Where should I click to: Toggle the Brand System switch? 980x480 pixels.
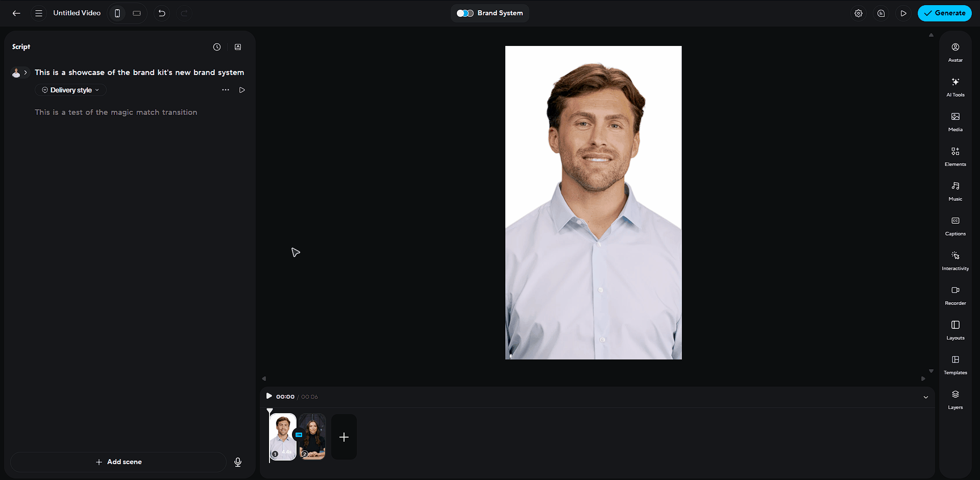(465, 13)
